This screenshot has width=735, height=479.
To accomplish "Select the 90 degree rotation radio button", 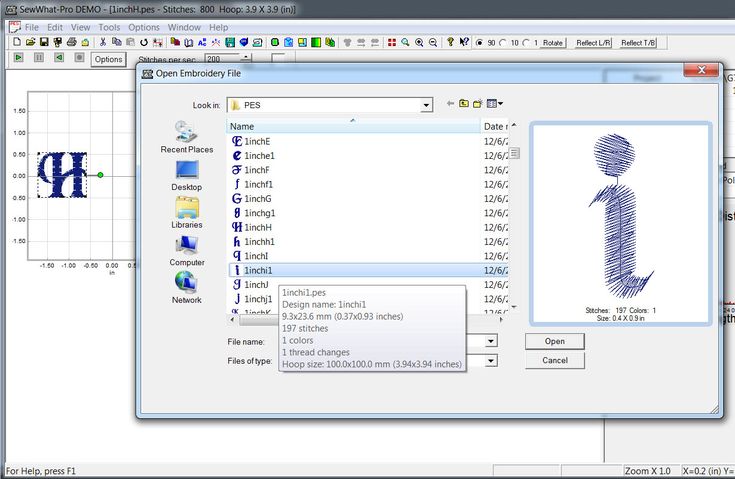I will (479, 43).
